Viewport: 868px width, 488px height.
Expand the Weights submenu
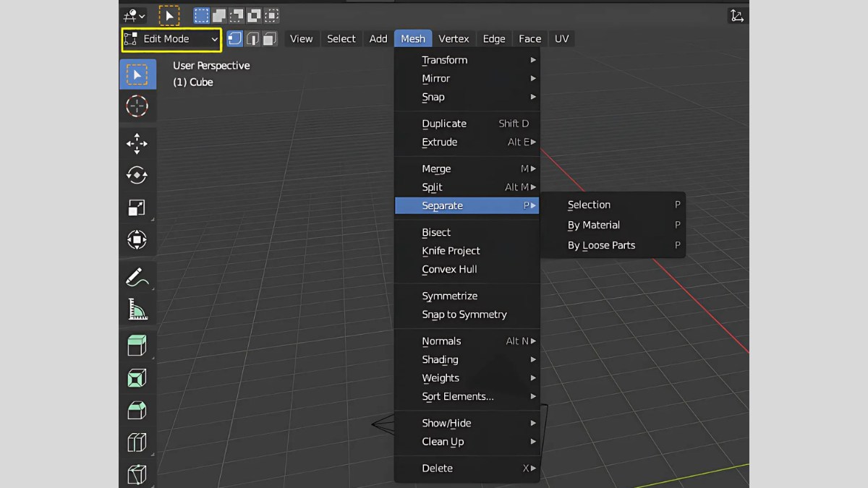point(467,378)
